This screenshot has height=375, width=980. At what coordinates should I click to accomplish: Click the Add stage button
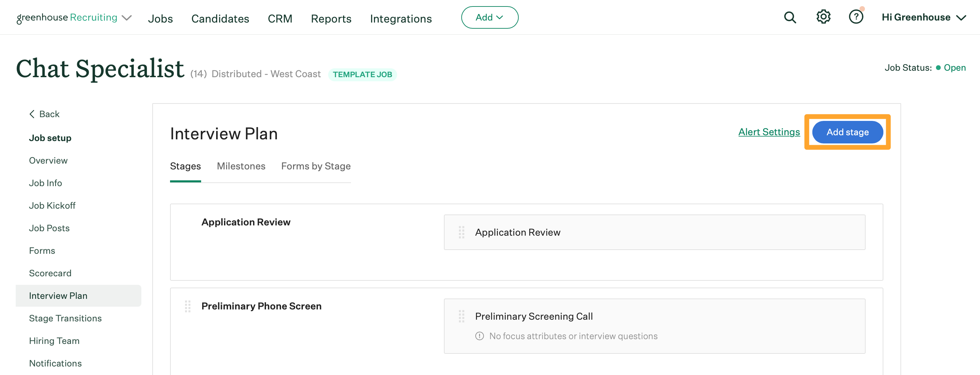click(x=847, y=132)
